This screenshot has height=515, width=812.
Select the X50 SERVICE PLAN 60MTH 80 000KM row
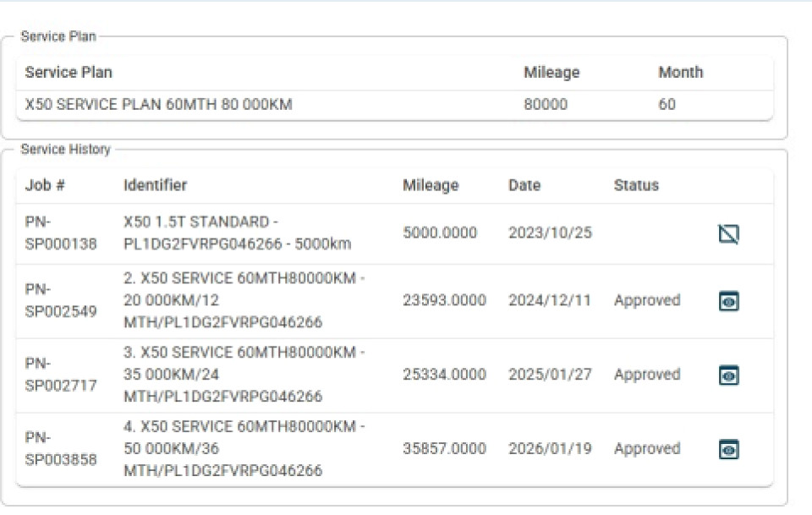(x=395, y=105)
